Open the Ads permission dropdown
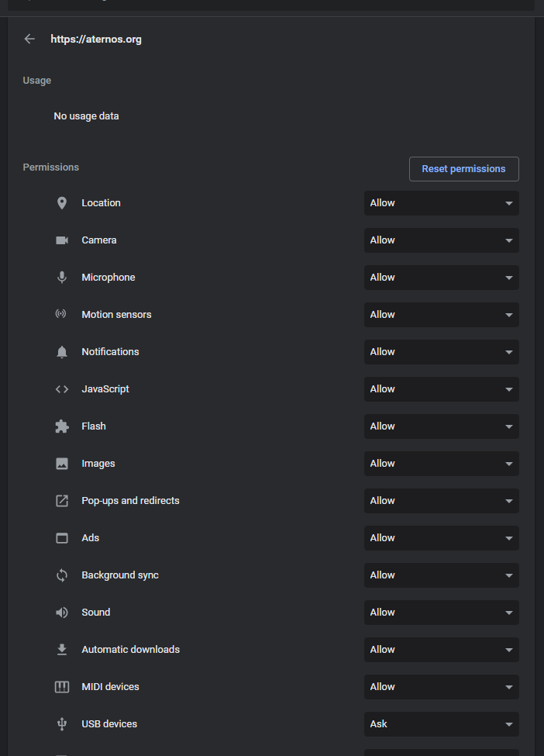This screenshot has width=544, height=756. click(x=442, y=538)
